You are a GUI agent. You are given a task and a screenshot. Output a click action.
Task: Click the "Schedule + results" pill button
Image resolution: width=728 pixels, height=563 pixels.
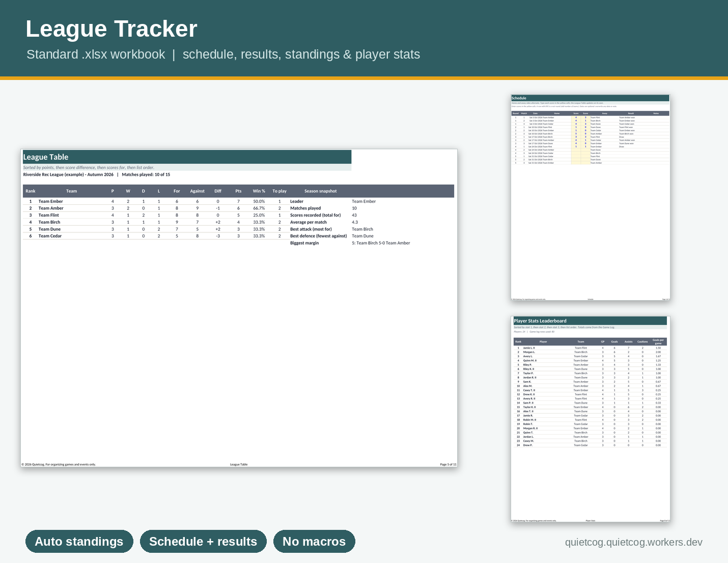(x=203, y=542)
